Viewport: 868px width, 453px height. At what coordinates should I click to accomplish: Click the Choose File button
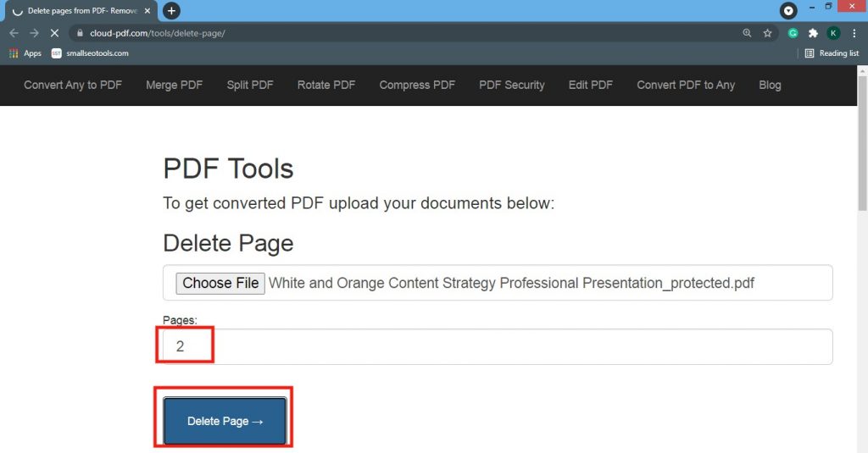(x=220, y=283)
